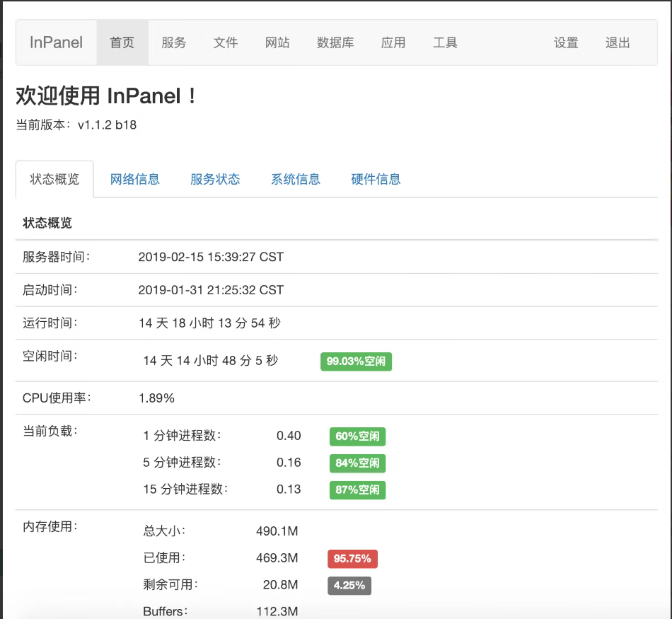Open the 应用 nav item
The width and height of the screenshot is (672, 619).
click(393, 42)
